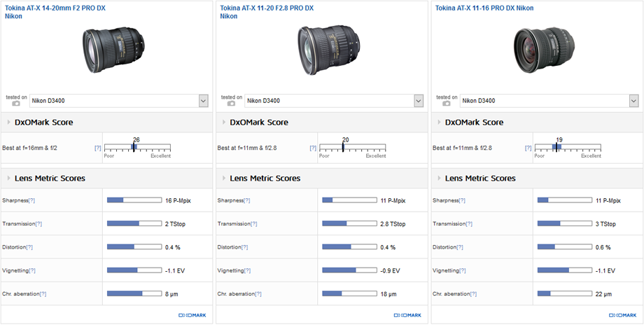
Task: Click the 18 µm chromatic aberration bar
Action: [x=349, y=293]
